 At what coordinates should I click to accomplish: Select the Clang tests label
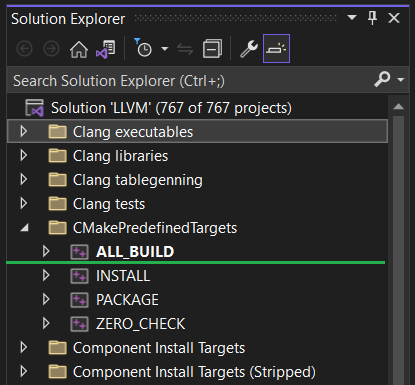pyautogui.click(x=109, y=204)
